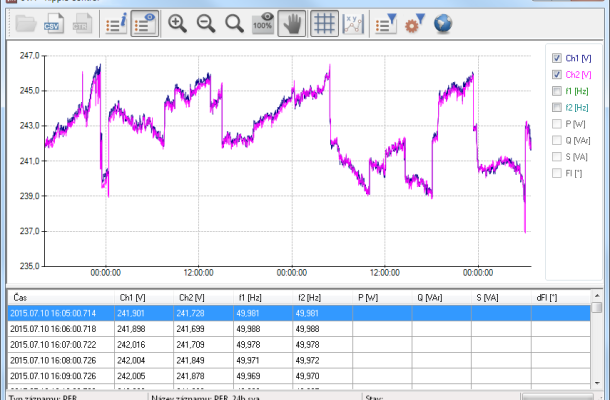
Task: Click the zoom in magnifier icon
Action: [x=178, y=22]
